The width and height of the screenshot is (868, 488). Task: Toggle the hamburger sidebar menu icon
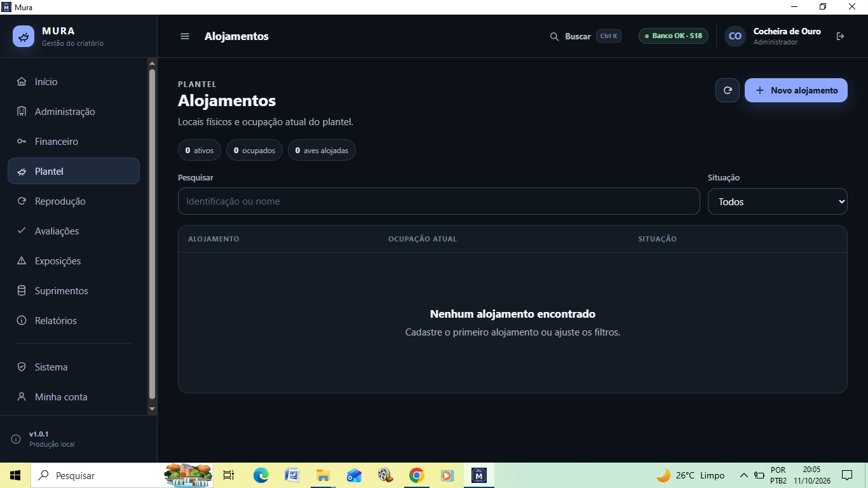click(185, 36)
